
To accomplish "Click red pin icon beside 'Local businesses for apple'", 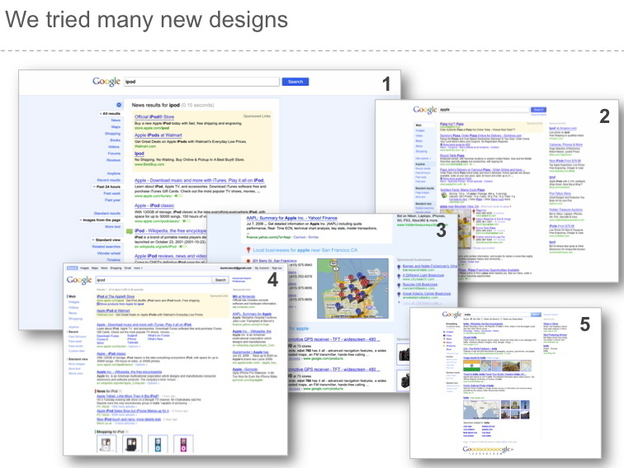I will [248, 250].
